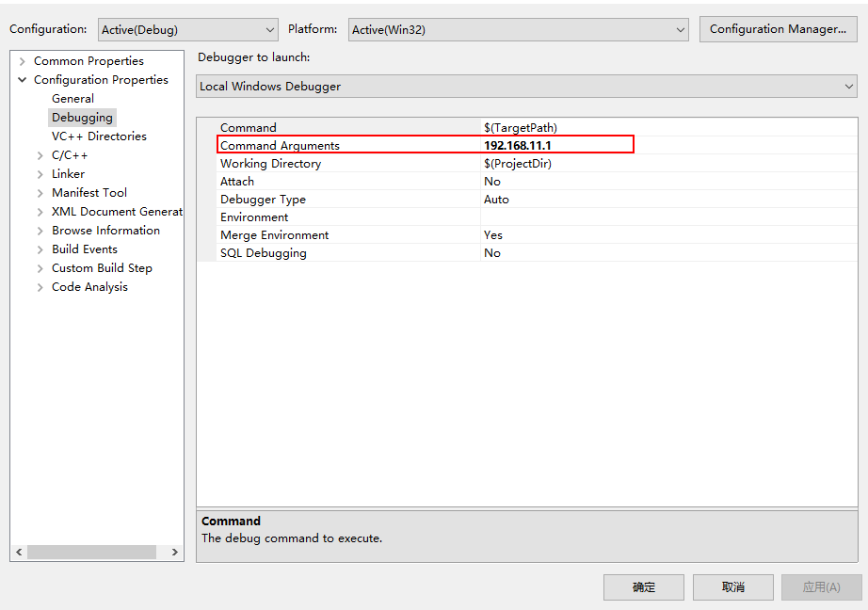
Task: Expand the Common Properties tree node
Action: (22, 61)
